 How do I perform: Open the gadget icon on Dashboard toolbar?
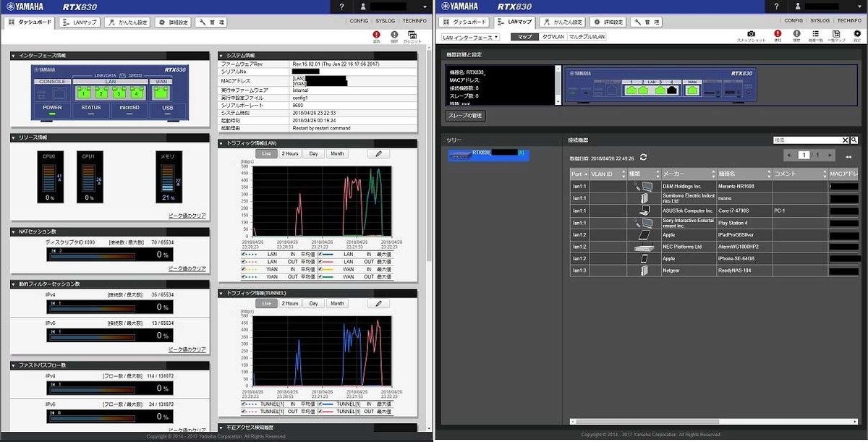(412, 34)
